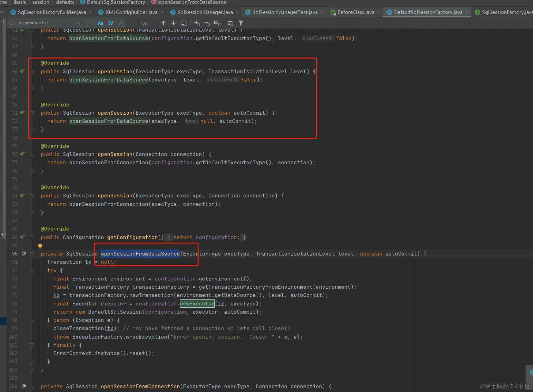Switch to SqlSessionFactoryBuilder.java tab
The height and width of the screenshot is (392, 533).
click(48, 12)
